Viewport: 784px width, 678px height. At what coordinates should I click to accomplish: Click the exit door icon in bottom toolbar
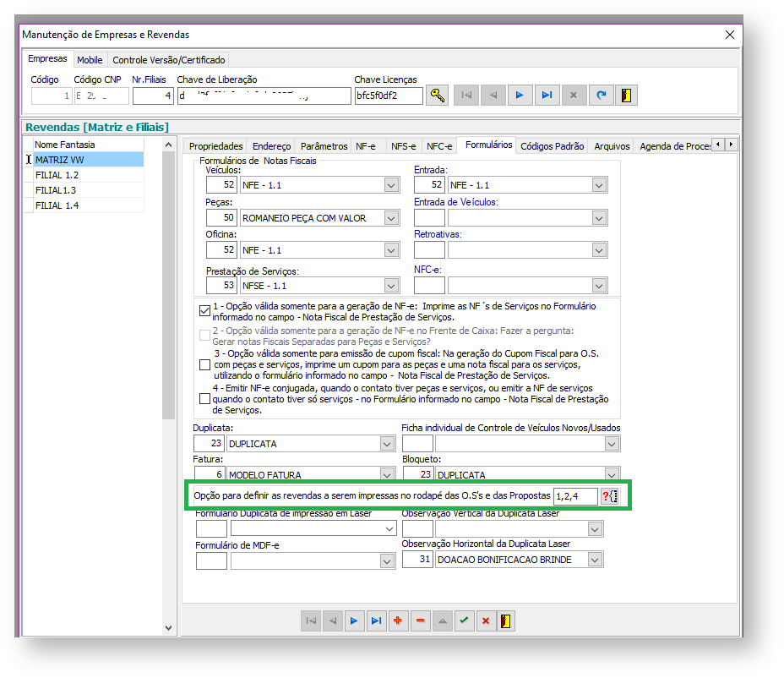pyautogui.click(x=507, y=621)
